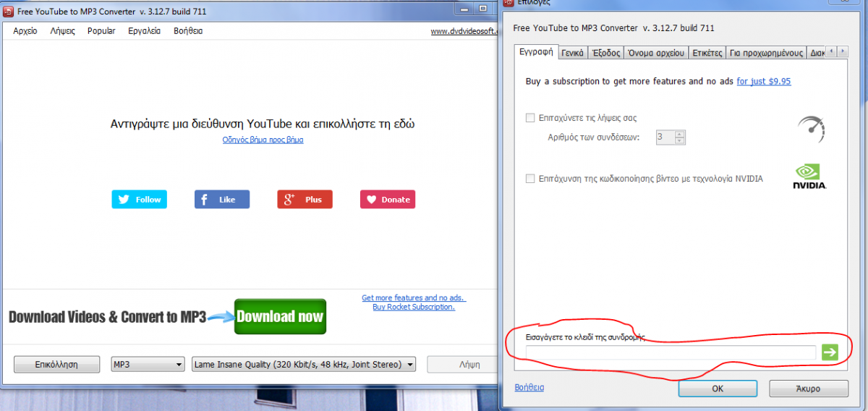Screen dimensions: 868x411
Task: Click the Εισαγάγετε το κλειδί της συνδρομής label
Action: (x=585, y=338)
